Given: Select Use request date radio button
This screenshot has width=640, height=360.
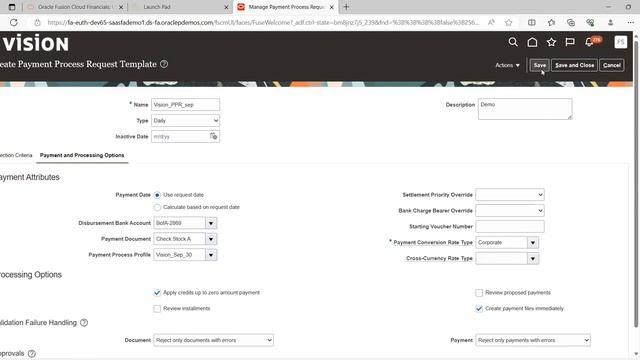Looking at the screenshot, I should click(157, 195).
